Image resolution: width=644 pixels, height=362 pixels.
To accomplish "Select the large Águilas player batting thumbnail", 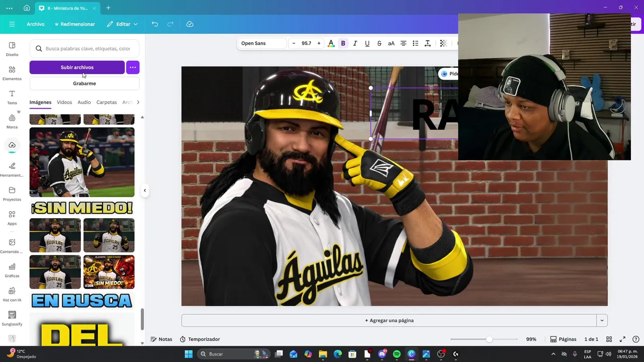I will point(82,162).
